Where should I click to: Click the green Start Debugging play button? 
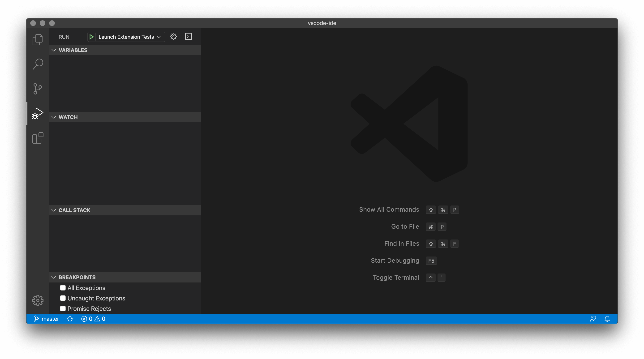[x=91, y=37]
